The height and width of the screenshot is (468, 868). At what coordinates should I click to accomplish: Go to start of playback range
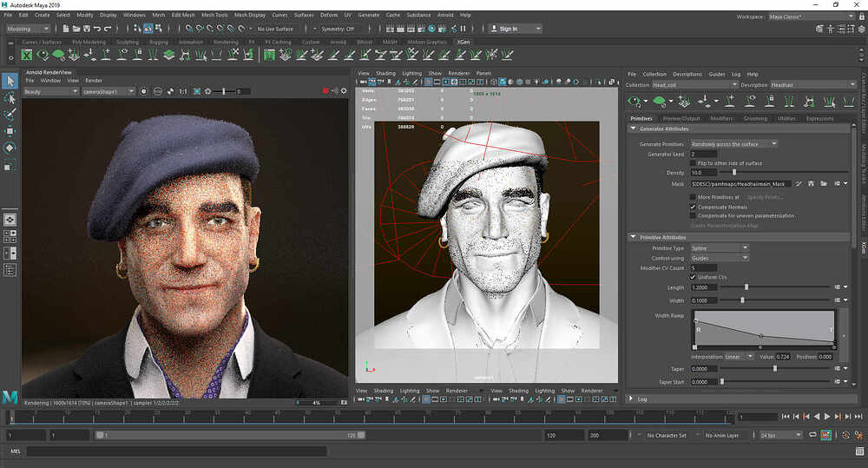point(786,417)
